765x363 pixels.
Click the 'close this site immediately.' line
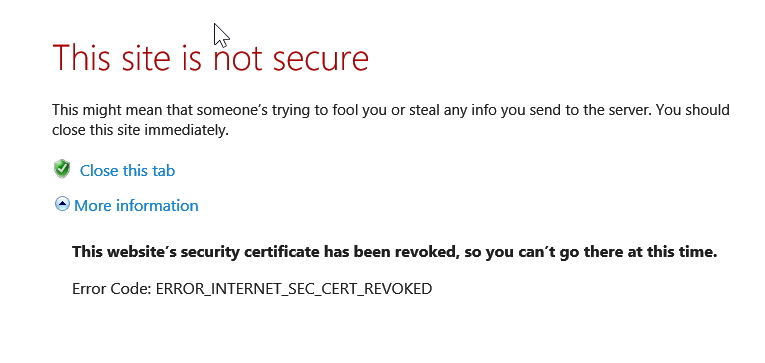coord(141,130)
